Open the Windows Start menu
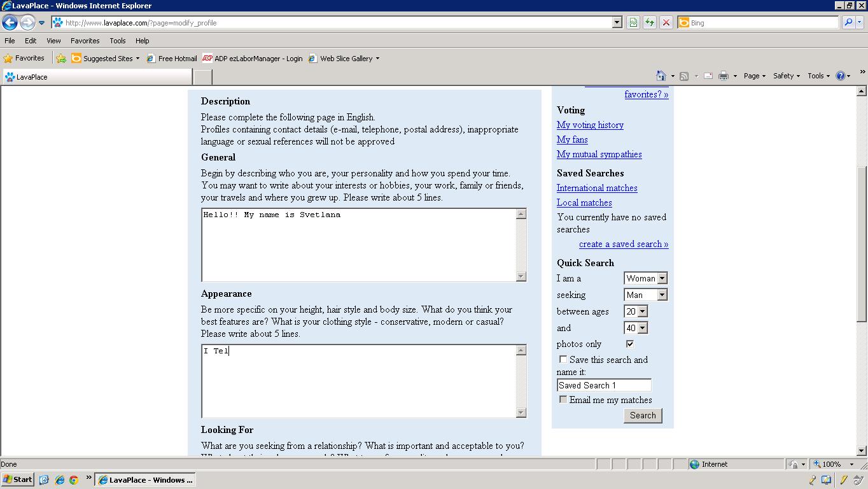868x489 pixels. [x=18, y=479]
